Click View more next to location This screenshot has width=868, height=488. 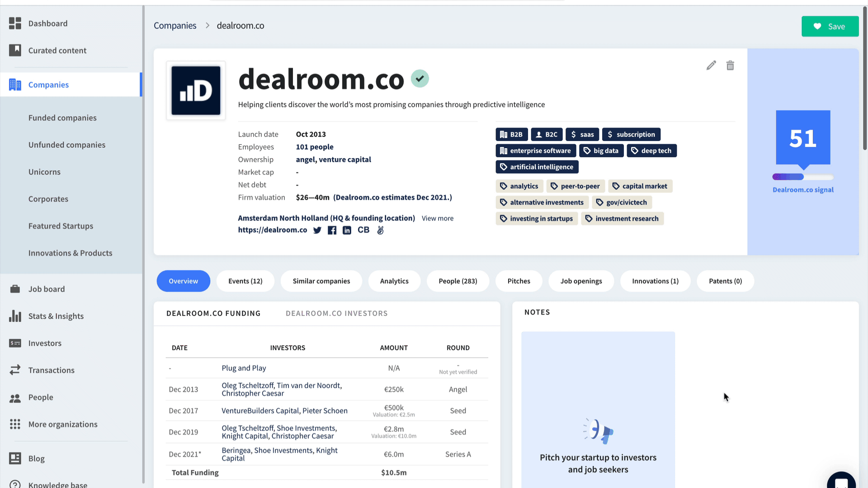pos(437,218)
